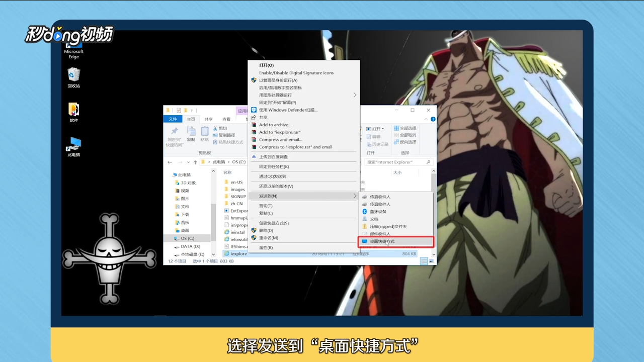644x362 pixels.
Task: Click 历史记录 in the ribbon open group
Action: coord(377,144)
